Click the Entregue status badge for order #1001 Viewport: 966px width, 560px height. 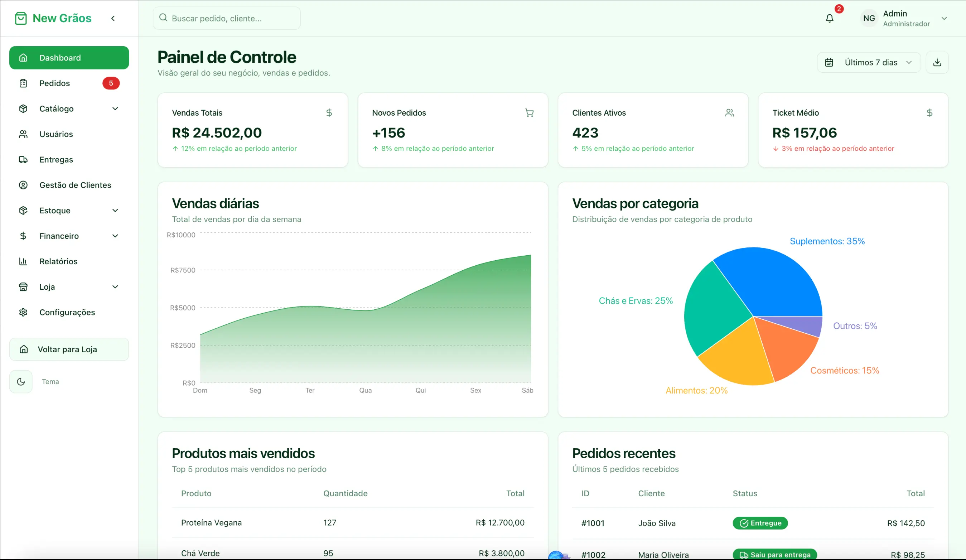(x=760, y=523)
